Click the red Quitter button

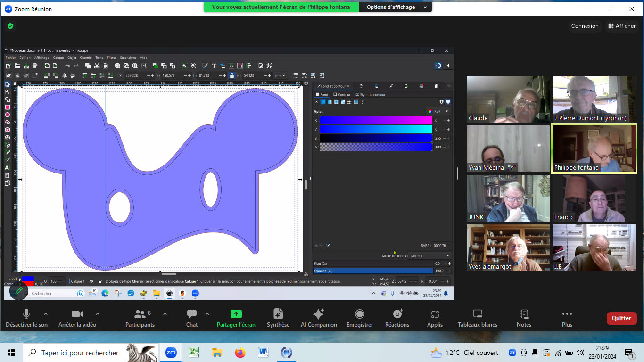pyautogui.click(x=621, y=318)
